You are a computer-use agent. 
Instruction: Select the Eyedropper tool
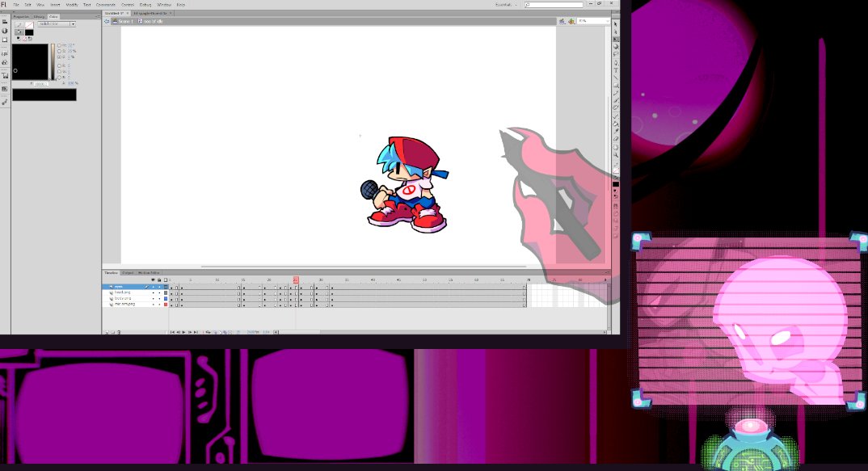[x=615, y=131]
